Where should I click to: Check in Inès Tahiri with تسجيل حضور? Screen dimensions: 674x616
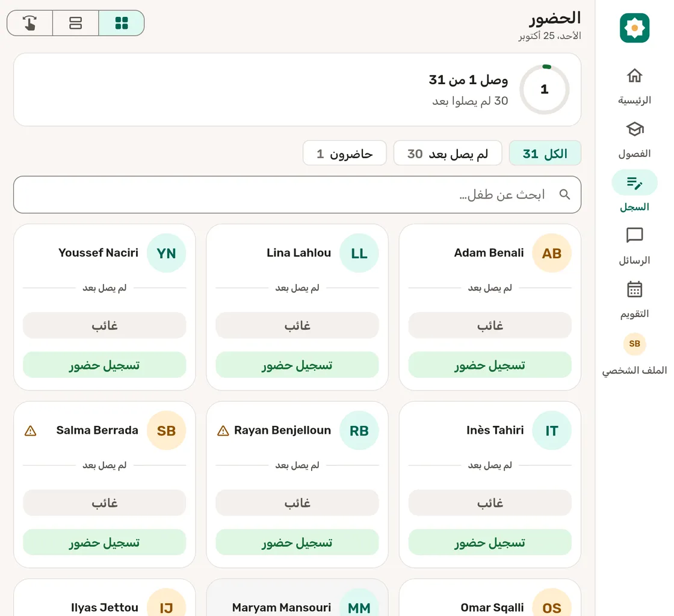pos(490,542)
